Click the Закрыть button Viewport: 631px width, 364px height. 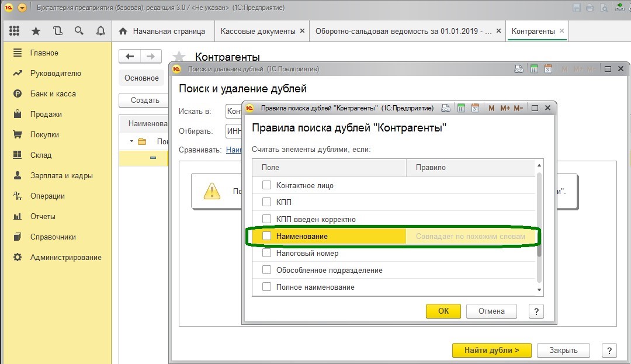(563, 351)
